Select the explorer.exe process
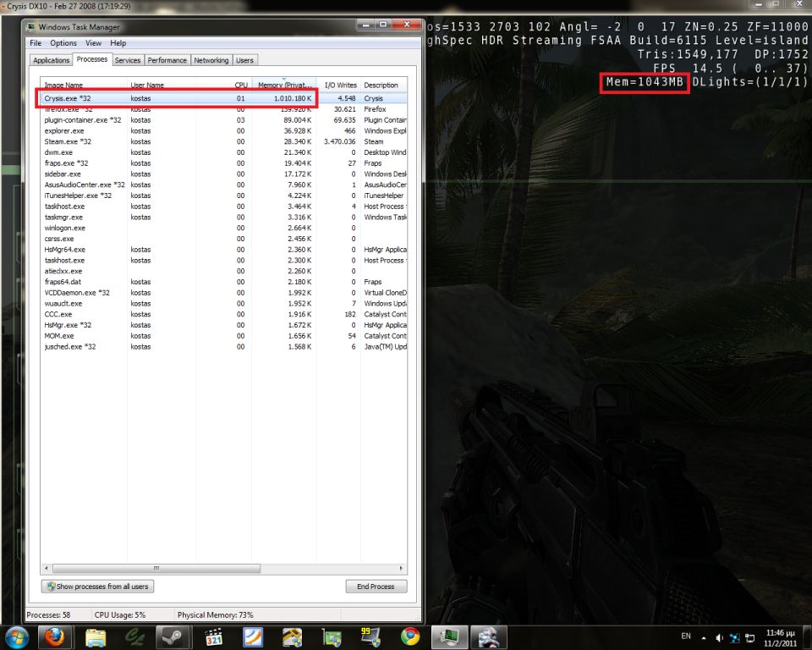Screen dimensions: 812x650 pyautogui.click(x=223, y=131)
